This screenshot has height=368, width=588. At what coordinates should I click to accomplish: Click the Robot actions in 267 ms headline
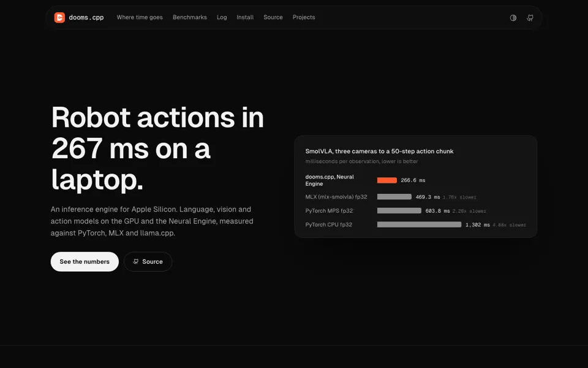pyautogui.click(x=157, y=148)
